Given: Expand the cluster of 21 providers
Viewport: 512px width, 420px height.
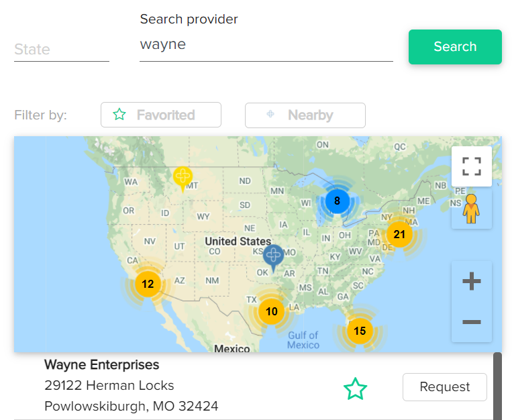Looking at the screenshot, I should [x=399, y=234].
